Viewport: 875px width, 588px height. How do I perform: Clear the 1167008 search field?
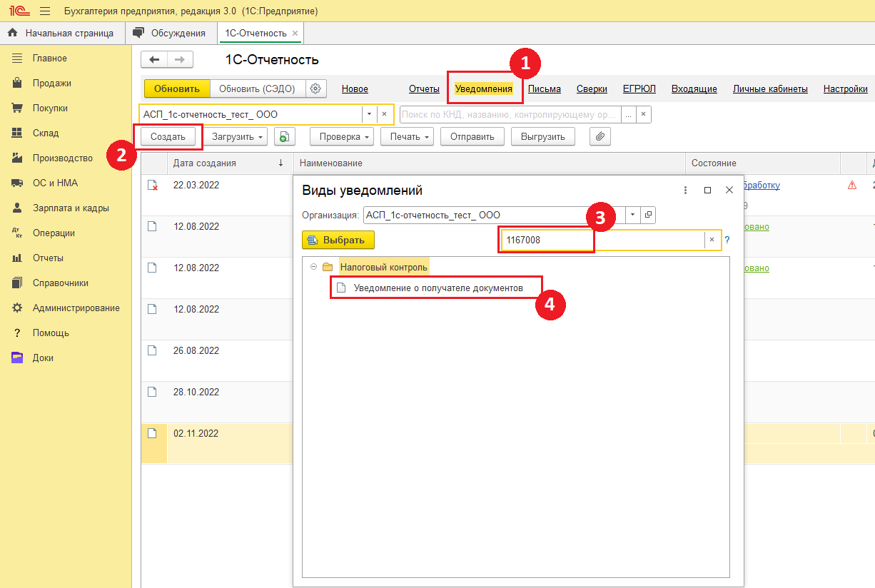point(712,240)
